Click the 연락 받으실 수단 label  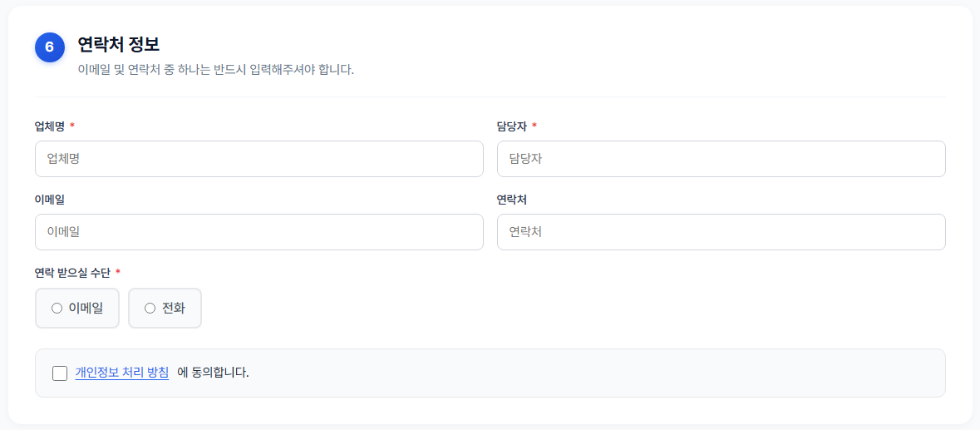pos(72,273)
